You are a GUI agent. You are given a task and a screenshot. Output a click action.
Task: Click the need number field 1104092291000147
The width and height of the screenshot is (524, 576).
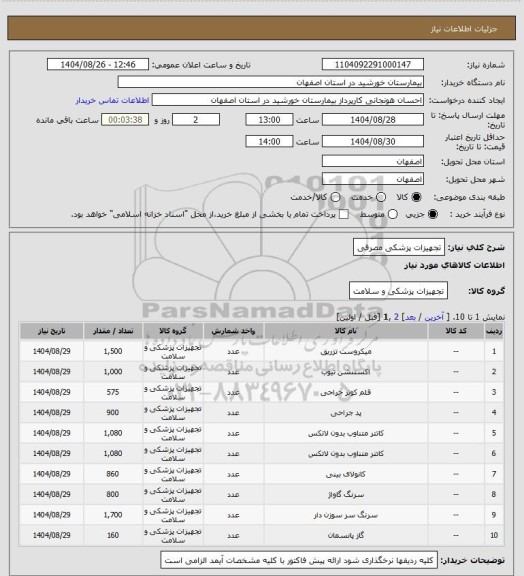tap(373, 64)
